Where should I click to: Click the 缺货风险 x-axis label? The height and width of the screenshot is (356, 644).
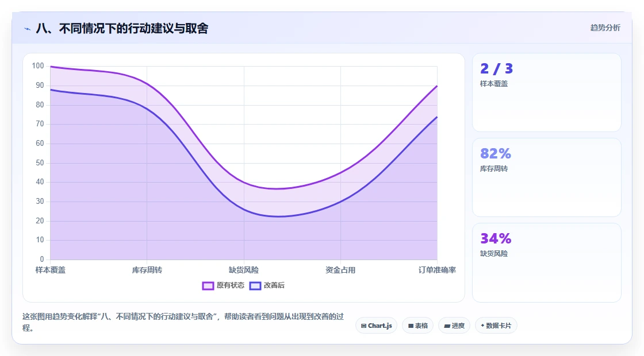[x=244, y=270]
